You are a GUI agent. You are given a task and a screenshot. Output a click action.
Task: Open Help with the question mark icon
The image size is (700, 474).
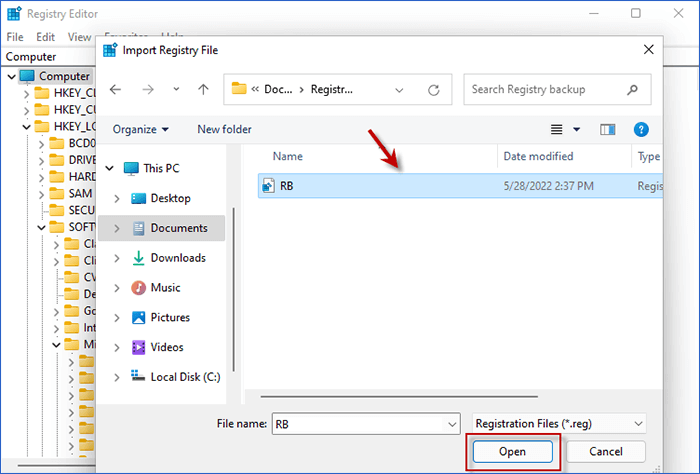[641, 129]
